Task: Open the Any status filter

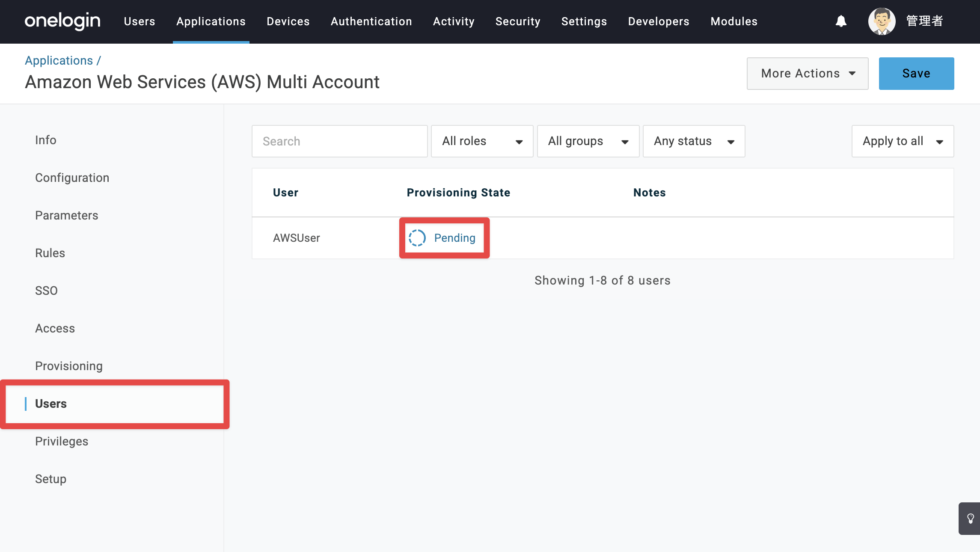Action: tap(694, 141)
